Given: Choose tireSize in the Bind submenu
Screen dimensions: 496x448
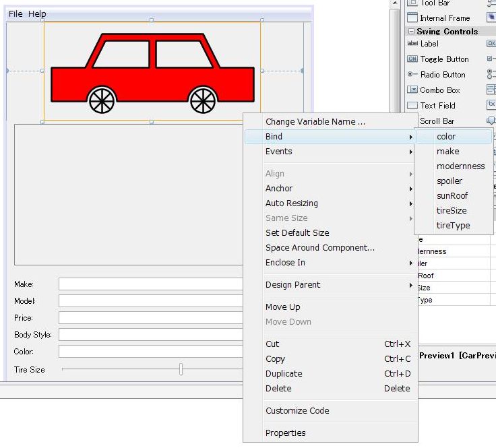Looking at the screenshot, I should 452,211.
